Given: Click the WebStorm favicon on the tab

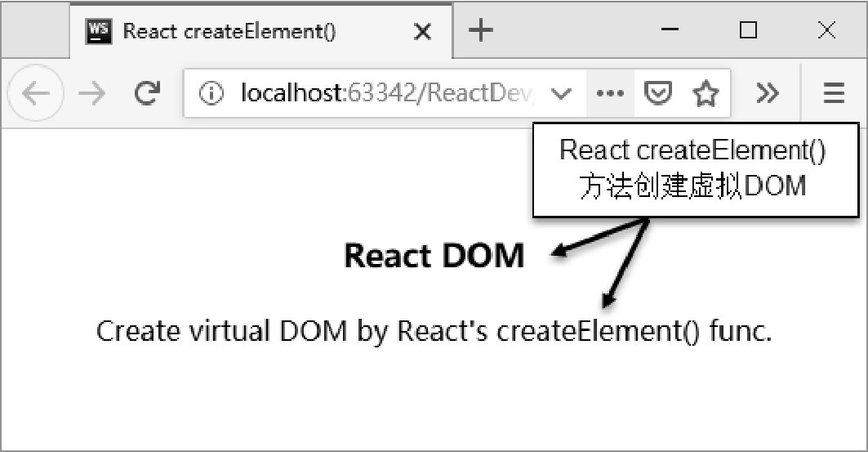Looking at the screenshot, I should click(x=99, y=32).
